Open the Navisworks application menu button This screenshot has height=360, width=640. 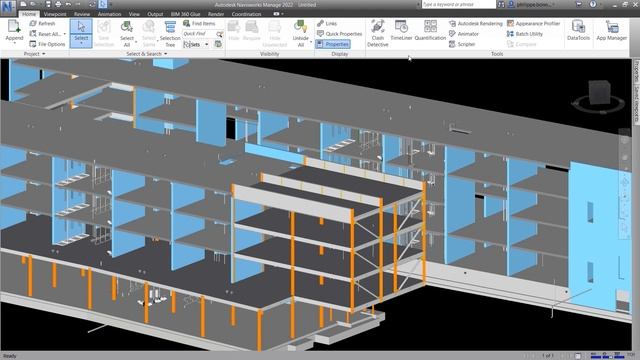8,8
